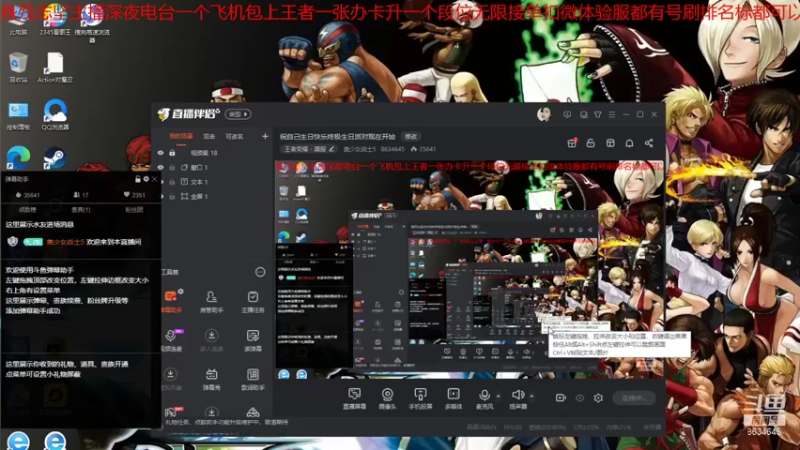Open the settings gear in the bottom bar
The image size is (800, 450).
(598, 397)
